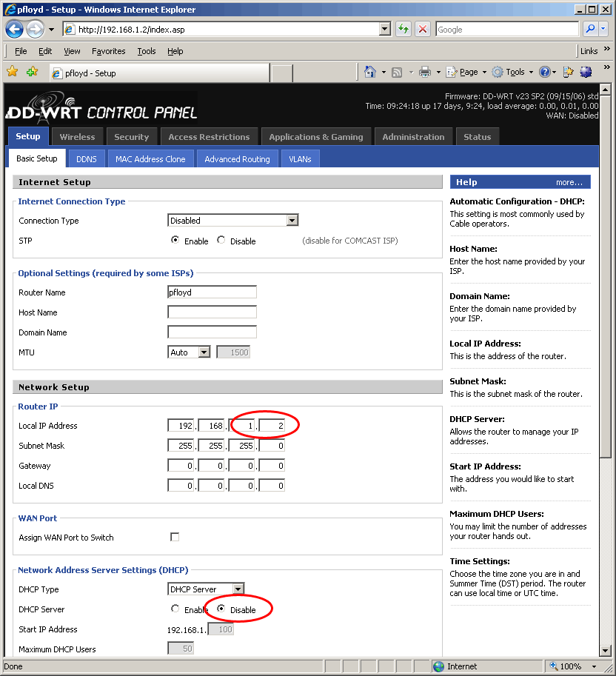Image resolution: width=616 pixels, height=676 pixels.
Task: Expand the address bar history dropdown
Action: [385, 30]
